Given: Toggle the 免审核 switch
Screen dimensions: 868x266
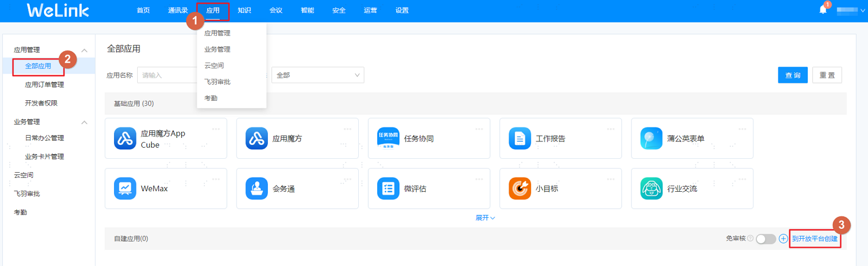Looking at the screenshot, I should pos(766,239).
